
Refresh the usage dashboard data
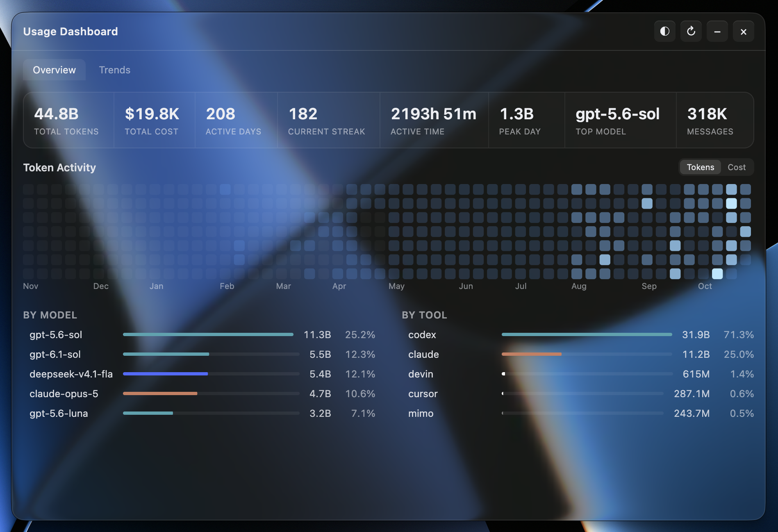pos(691,32)
